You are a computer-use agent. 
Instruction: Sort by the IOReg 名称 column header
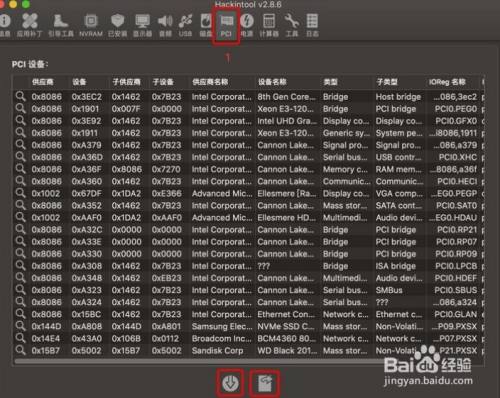pos(447,82)
